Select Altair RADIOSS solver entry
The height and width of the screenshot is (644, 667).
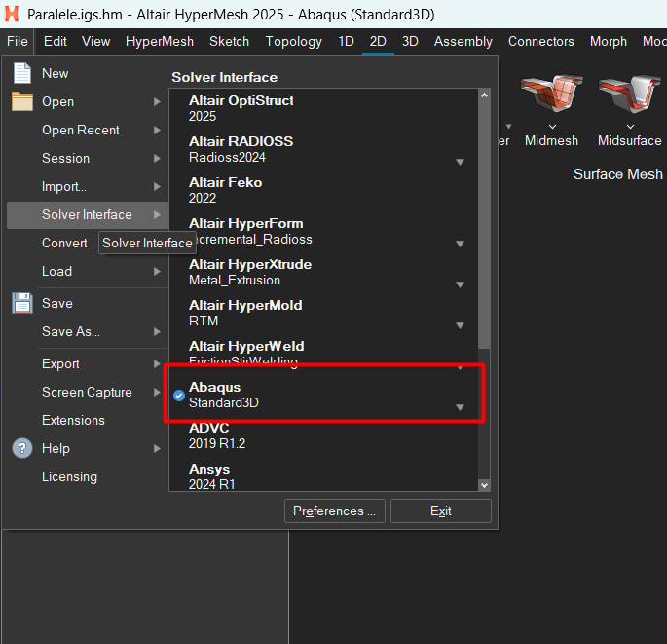(323, 149)
